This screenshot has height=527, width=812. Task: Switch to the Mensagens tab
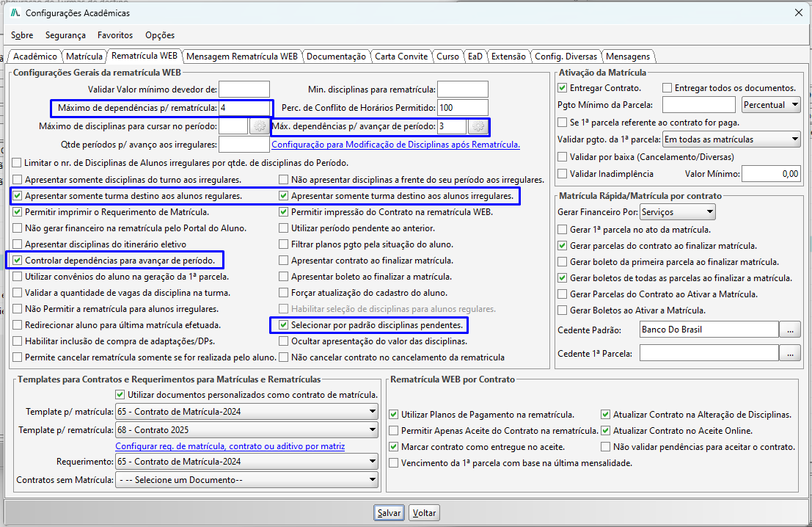coord(628,57)
